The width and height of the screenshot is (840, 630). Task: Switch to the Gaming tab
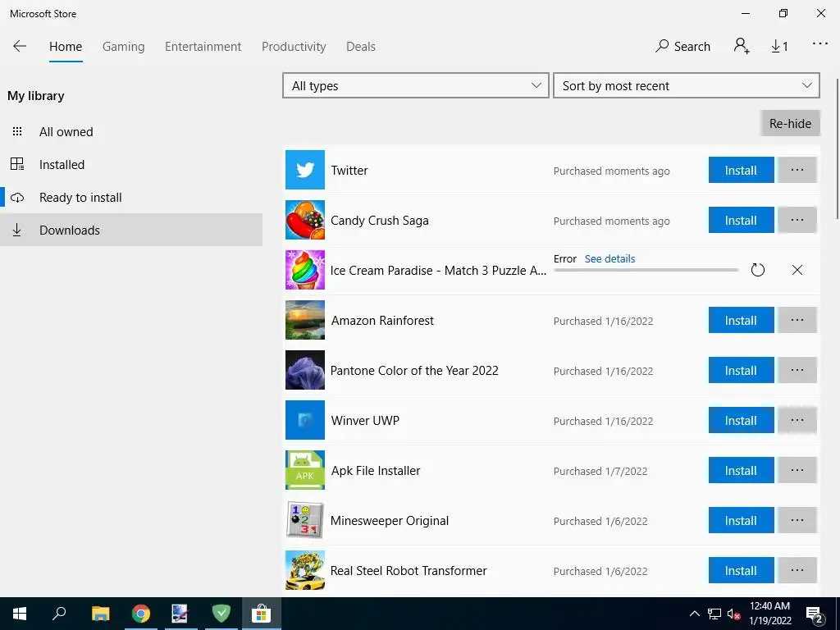(124, 47)
